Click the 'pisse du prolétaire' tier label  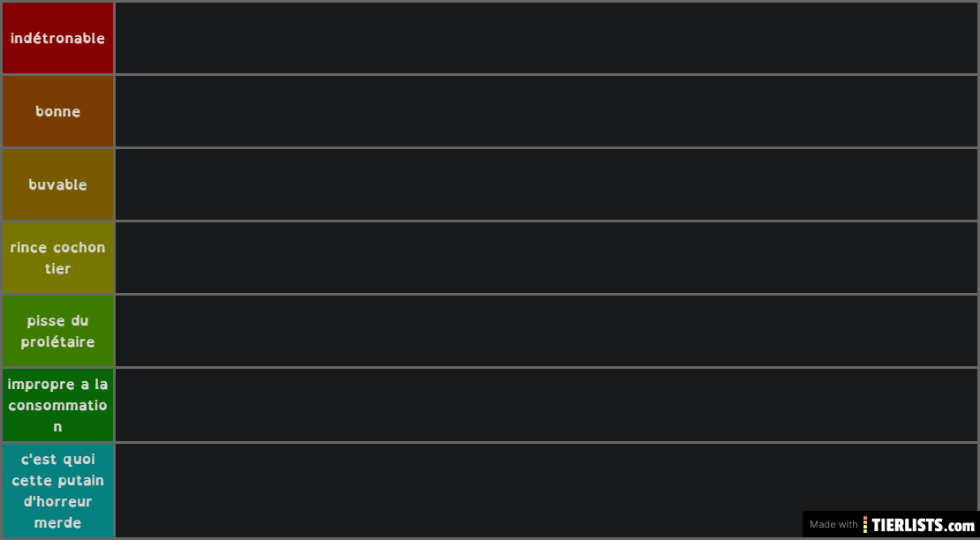click(57, 331)
